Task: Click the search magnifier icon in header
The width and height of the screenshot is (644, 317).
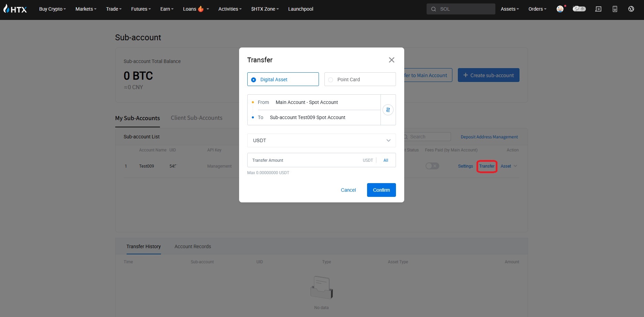Action: (x=433, y=9)
